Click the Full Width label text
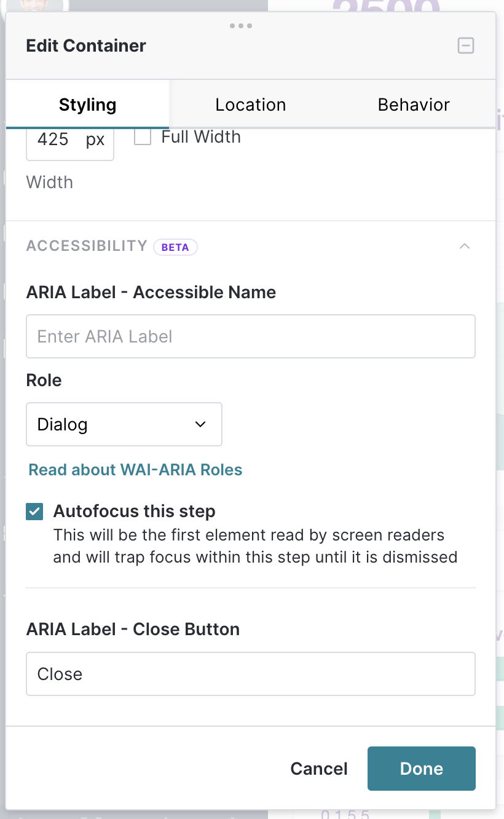 [x=201, y=136]
